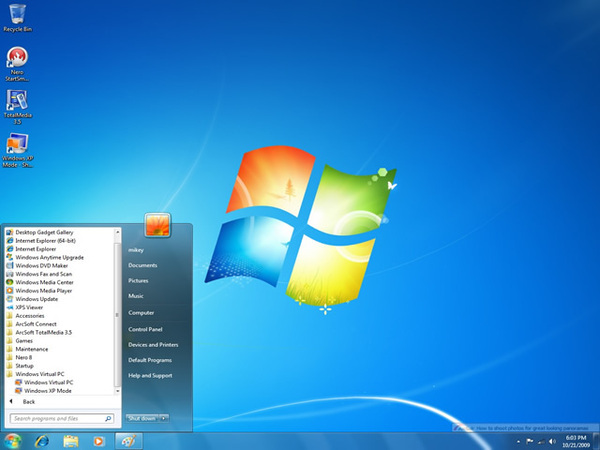Click the Windows DVD Maker icon
Image resolution: width=600 pixels, height=450 pixels.
(10, 266)
